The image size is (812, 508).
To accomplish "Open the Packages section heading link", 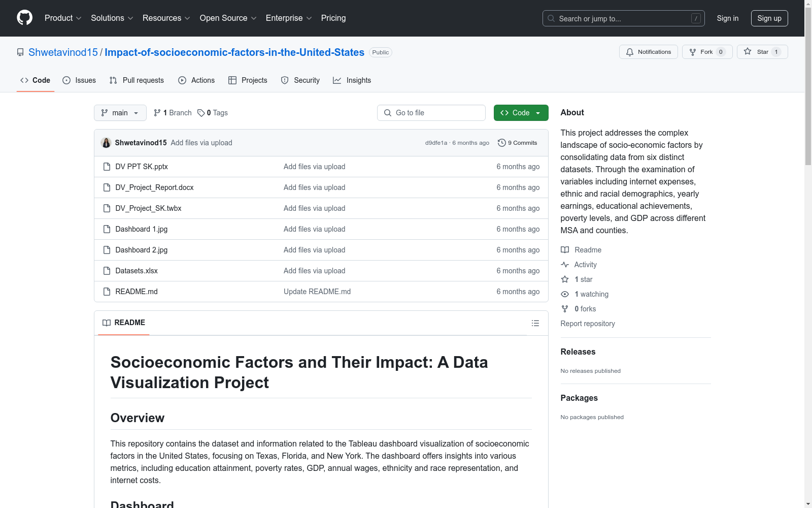I will tap(579, 398).
